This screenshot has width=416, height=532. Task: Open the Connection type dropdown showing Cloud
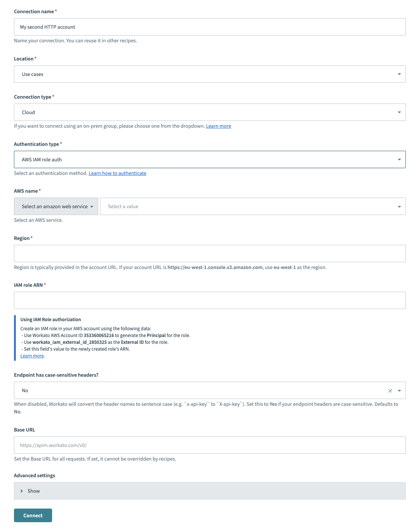coord(210,112)
